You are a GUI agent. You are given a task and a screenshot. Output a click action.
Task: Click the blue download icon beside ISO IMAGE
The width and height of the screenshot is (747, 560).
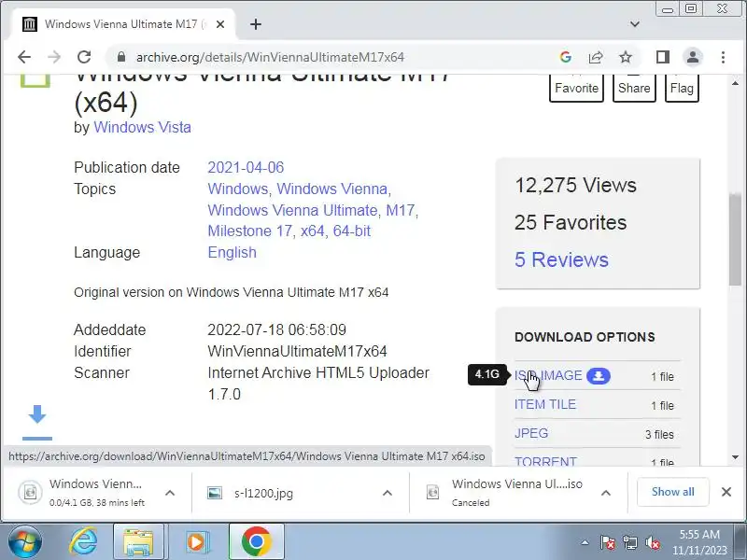point(599,376)
